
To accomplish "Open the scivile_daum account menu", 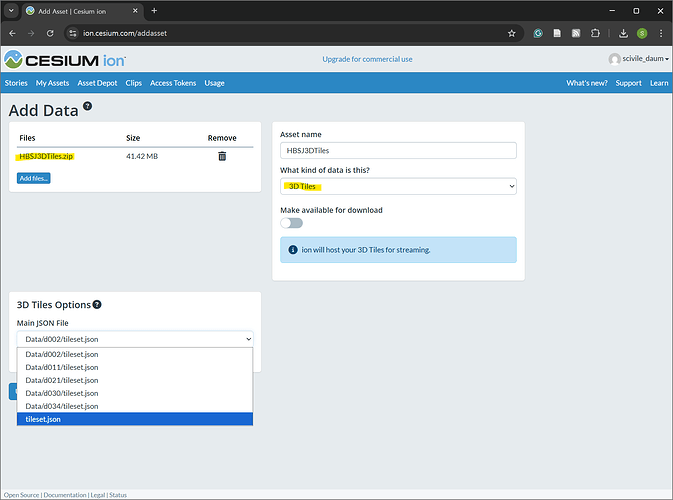I will [x=638, y=59].
